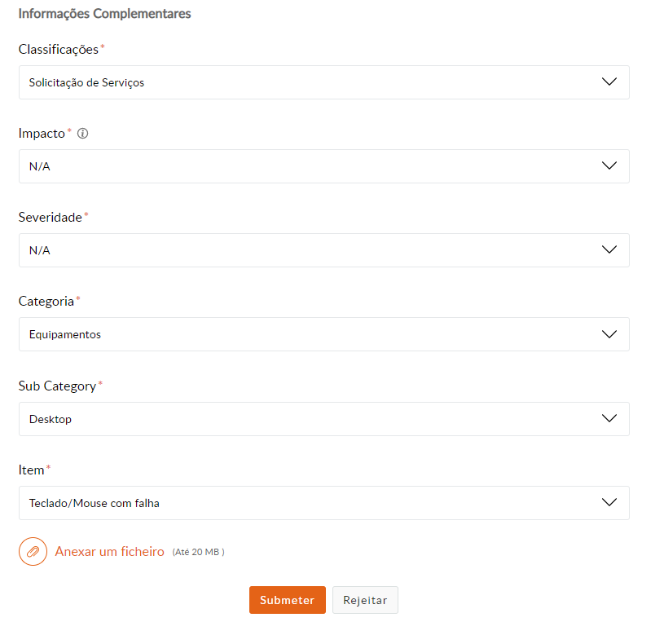Expand the chevron on the Sub Category field
This screenshot has width=664, height=644.
(609, 418)
